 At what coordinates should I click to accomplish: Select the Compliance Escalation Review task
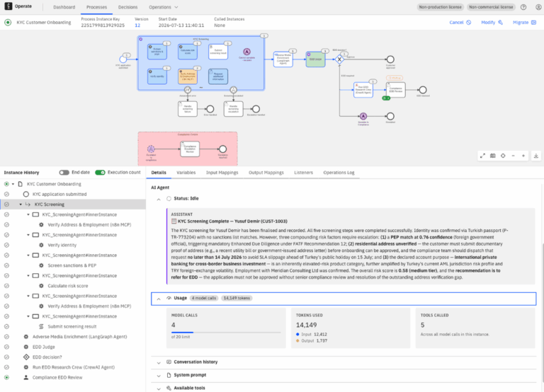click(190, 149)
